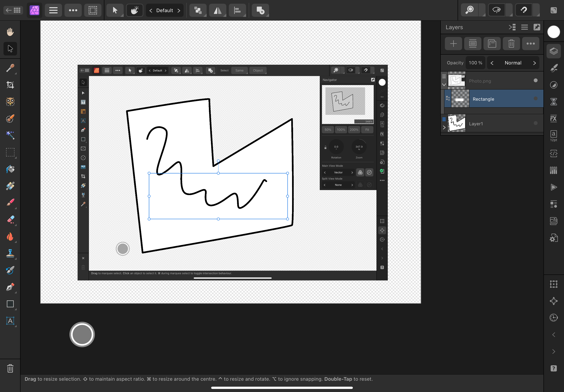The width and height of the screenshot is (564, 392).
Task: Return to gallery with back arrow
Action: click(13, 10)
